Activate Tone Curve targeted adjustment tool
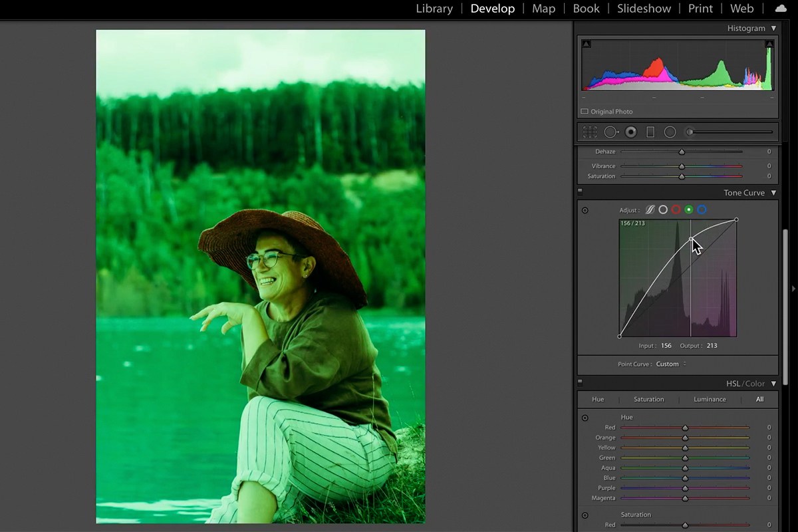The height and width of the screenshot is (532, 798). click(x=585, y=210)
